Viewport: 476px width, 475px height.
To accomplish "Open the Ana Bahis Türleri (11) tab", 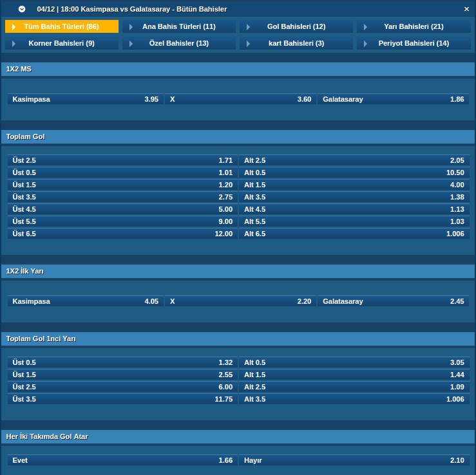I will tap(179, 26).
